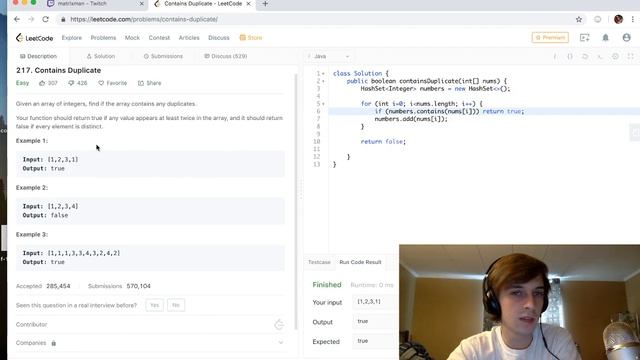This screenshot has height=360, width=640.
Task: Answer No to seen in real interview
Action: pyautogui.click(x=176, y=305)
